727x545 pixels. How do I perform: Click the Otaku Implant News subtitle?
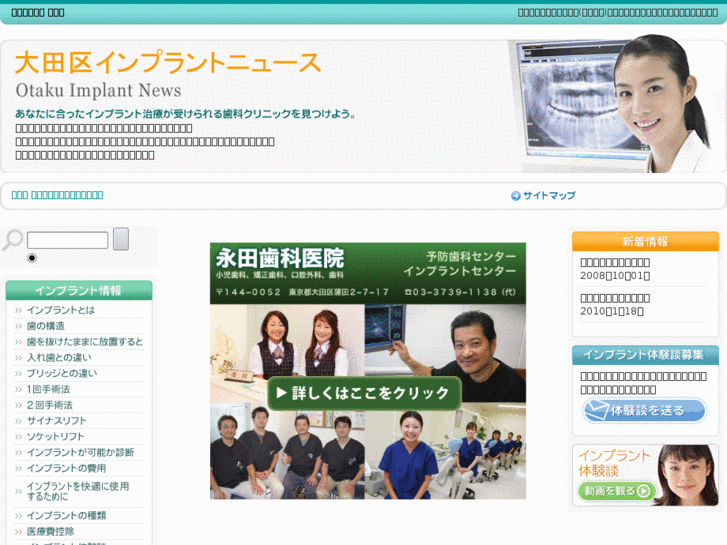(x=98, y=90)
